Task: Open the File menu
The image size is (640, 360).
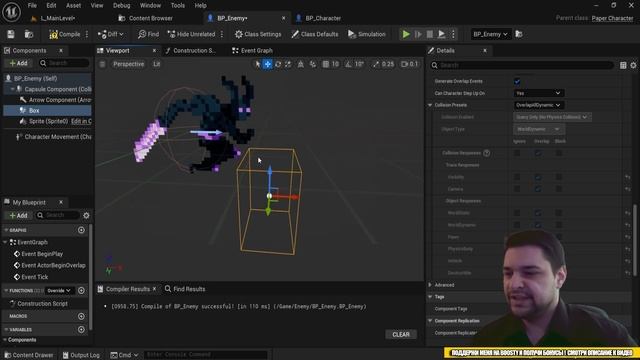Action: [x=32, y=5]
